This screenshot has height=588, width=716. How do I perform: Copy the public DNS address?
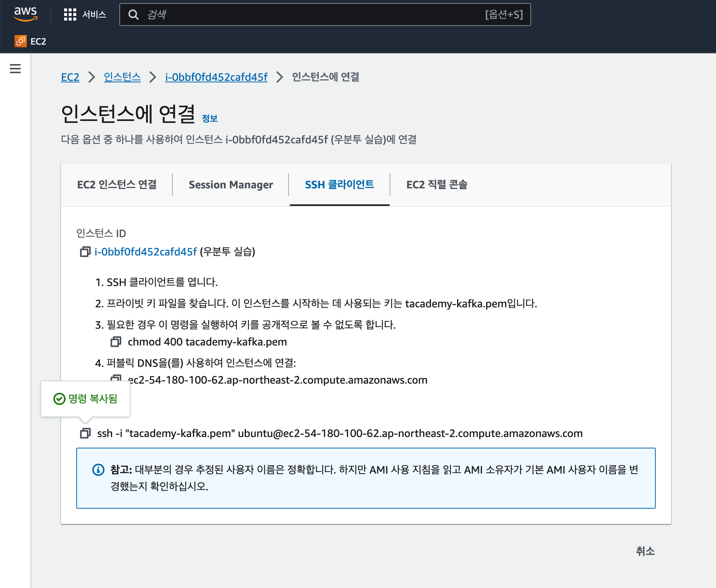[116, 378]
